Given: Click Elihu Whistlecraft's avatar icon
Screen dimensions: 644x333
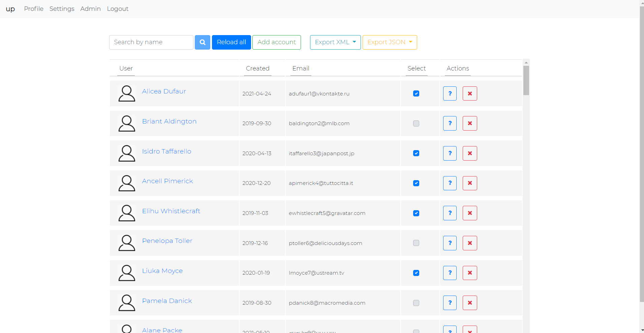Looking at the screenshot, I should (x=127, y=213).
